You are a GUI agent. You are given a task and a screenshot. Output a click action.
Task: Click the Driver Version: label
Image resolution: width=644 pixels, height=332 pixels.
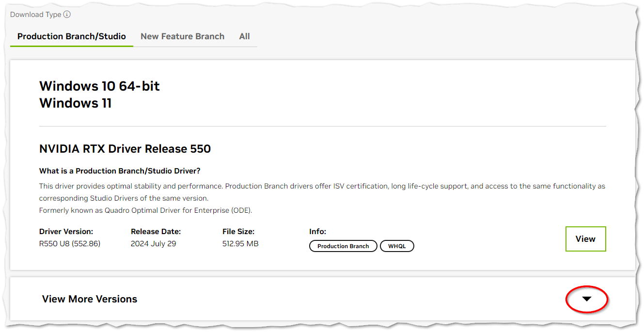pyautogui.click(x=66, y=232)
